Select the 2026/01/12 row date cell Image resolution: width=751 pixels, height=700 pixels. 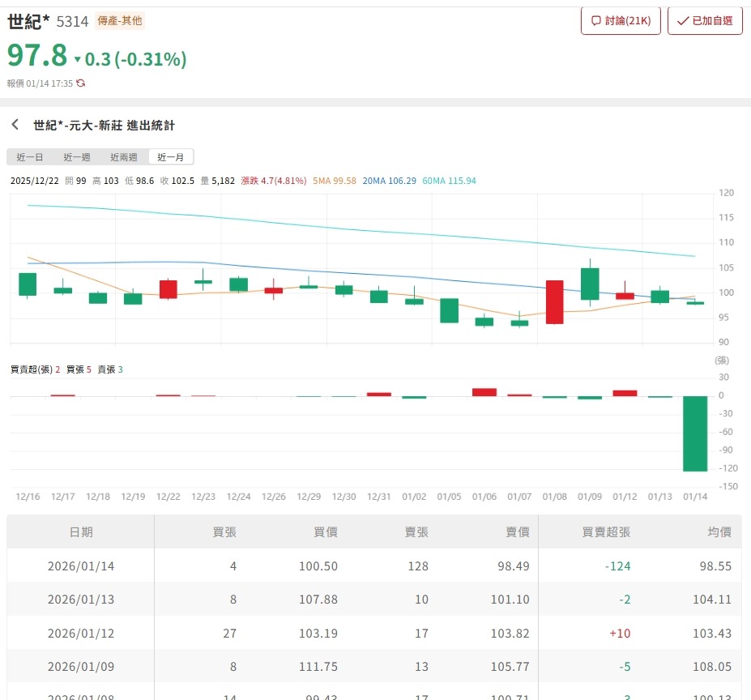81,633
